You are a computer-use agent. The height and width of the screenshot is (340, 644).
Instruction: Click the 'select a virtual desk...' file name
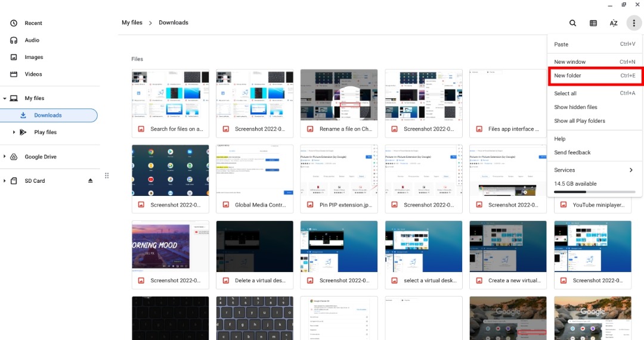[430, 280]
